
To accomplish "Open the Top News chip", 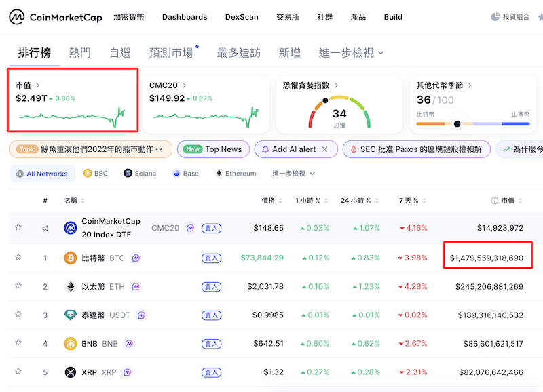I will pyautogui.click(x=213, y=149).
